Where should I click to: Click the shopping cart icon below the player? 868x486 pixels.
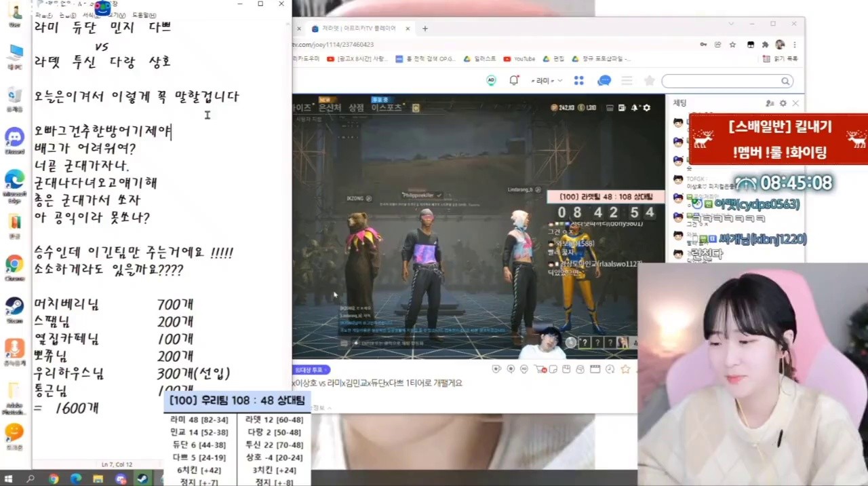(540, 369)
